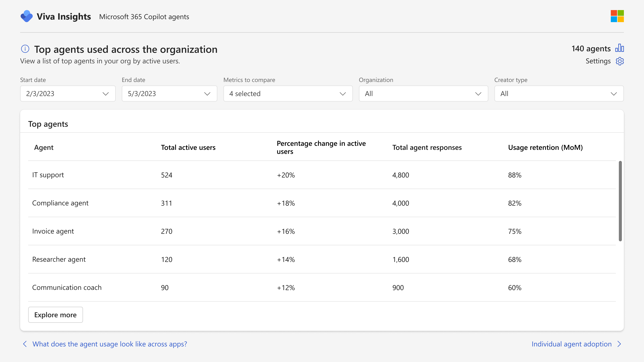Click the Viva Insights logo icon
This screenshot has height=362, width=644.
click(x=27, y=16)
